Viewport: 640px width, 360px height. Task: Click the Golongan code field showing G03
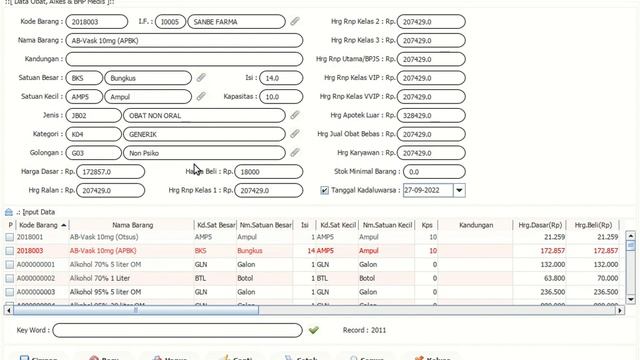(93, 153)
